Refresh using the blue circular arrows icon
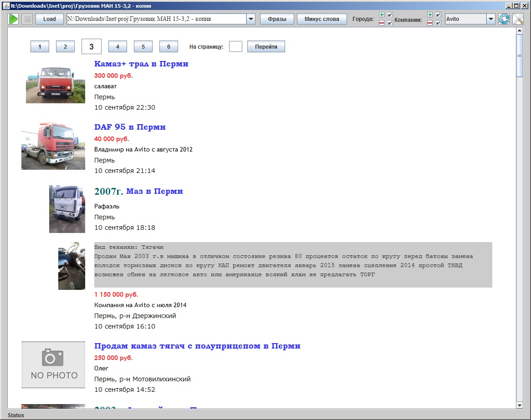The width and height of the screenshot is (531, 420). tap(504, 19)
